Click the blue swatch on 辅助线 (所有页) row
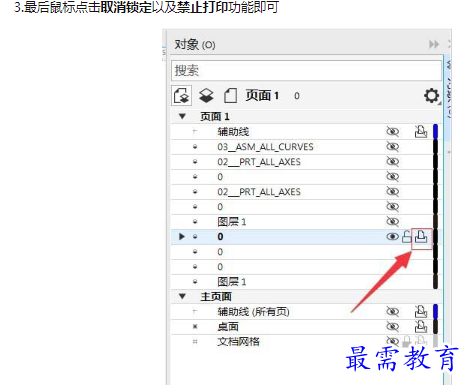467x390 pixels. coord(435,311)
